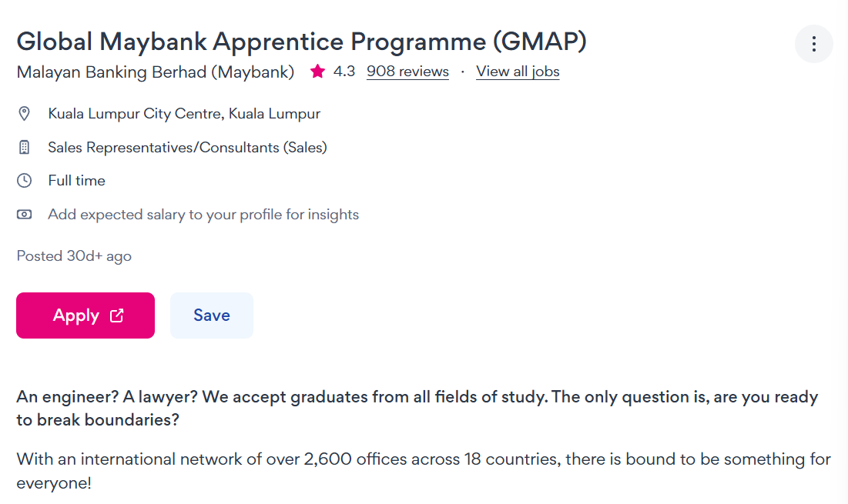This screenshot has height=504, width=848.
Task: Click the banknote salary icon
Action: (x=24, y=214)
